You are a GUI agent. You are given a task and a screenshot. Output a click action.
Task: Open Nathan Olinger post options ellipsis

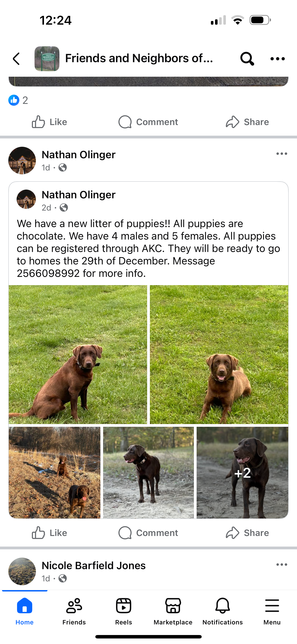pyautogui.click(x=282, y=154)
